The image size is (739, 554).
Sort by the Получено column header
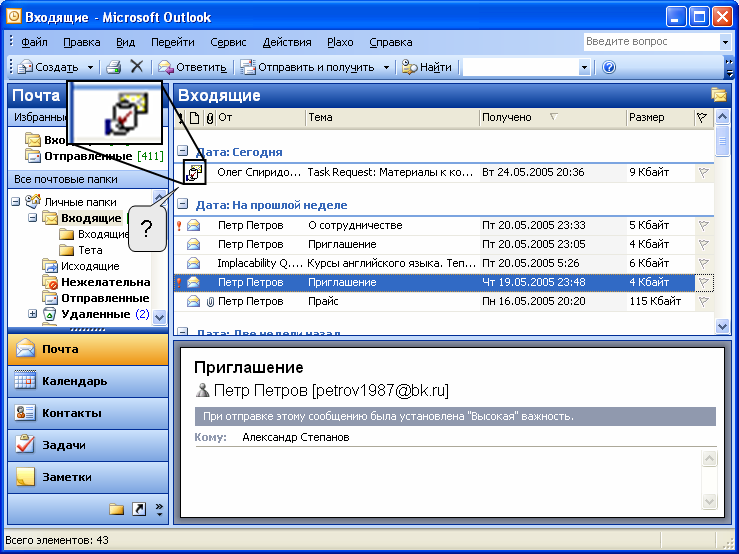(x=553, y=118)
